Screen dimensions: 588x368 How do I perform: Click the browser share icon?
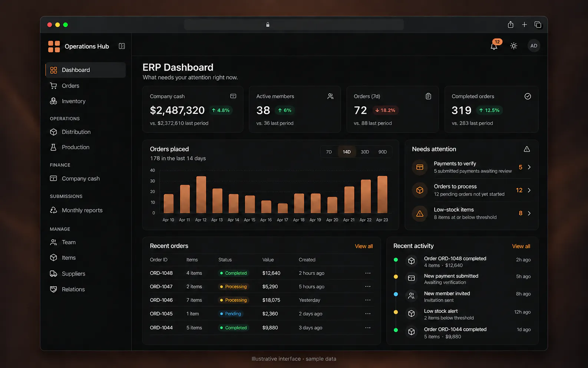tap(511, 24)
